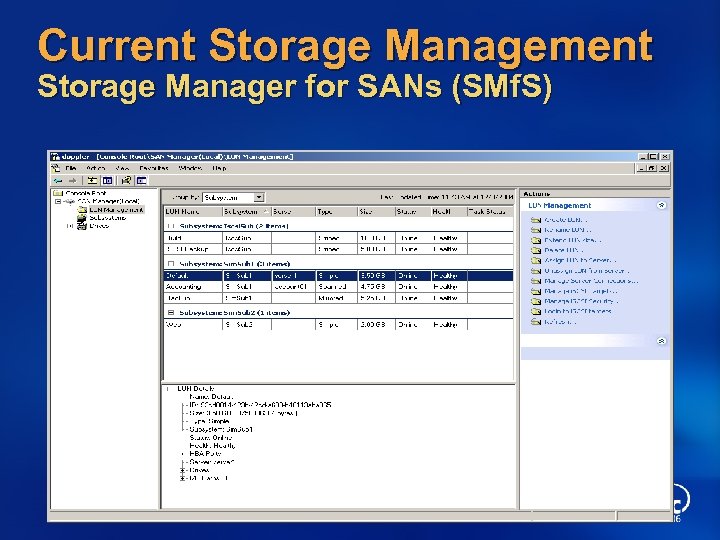
Task: Toggle the Show/Hide Action Pane toolbar icon
Action: 142,180
